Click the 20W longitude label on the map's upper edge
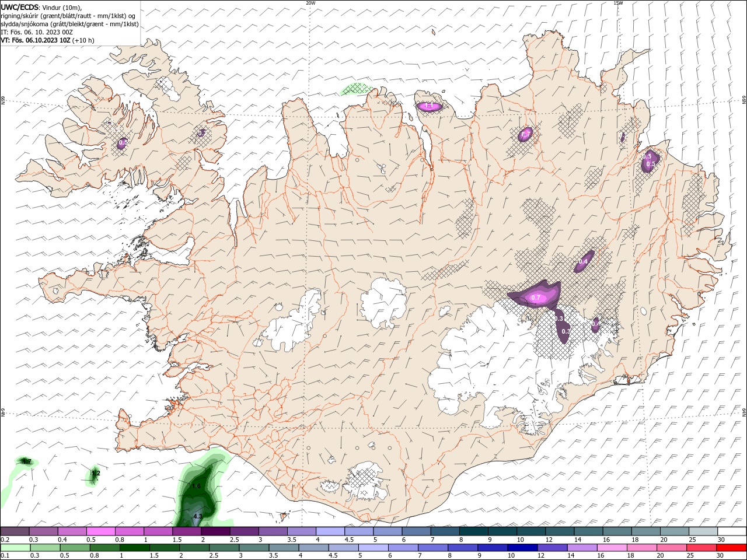 (310, 3)
